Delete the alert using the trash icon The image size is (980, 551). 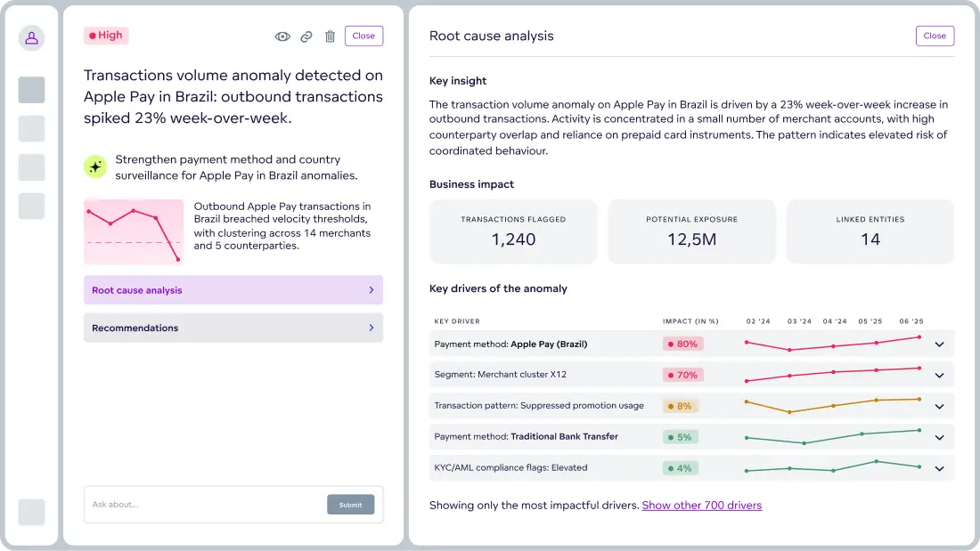tap(330, 36)
